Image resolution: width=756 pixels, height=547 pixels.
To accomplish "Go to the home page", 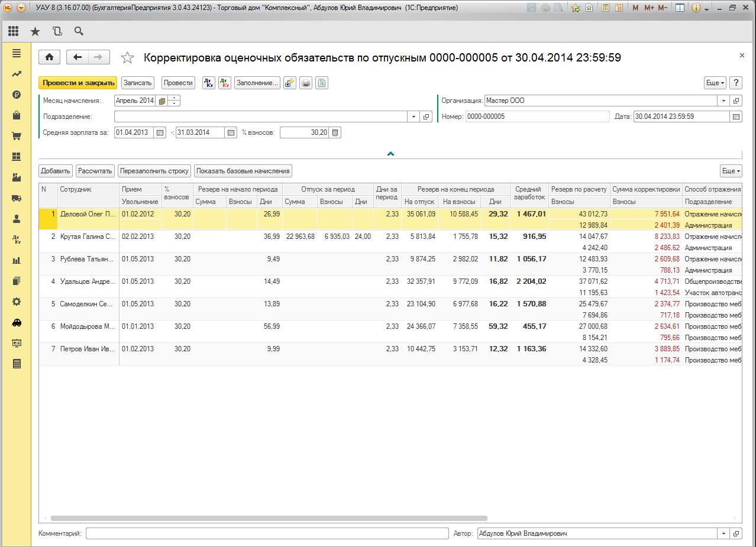I will (49, 57).
